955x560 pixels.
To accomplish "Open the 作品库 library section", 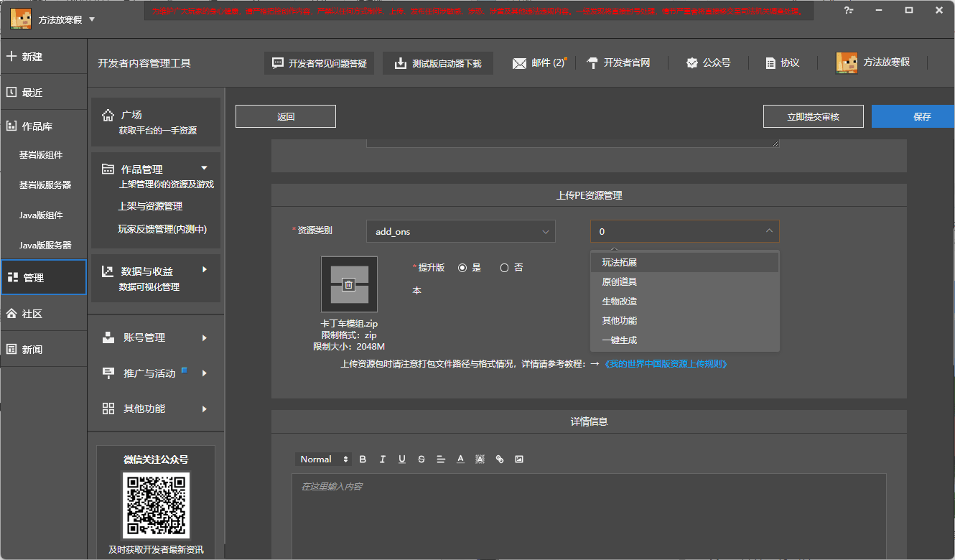I will tap(43, 126).
